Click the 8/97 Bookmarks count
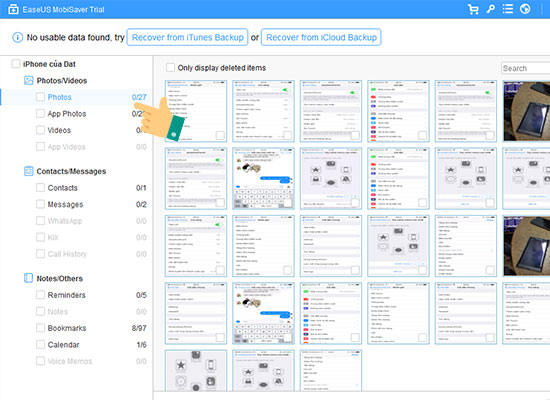This screenshot has width=550, height=400. (x=139, y=328)
